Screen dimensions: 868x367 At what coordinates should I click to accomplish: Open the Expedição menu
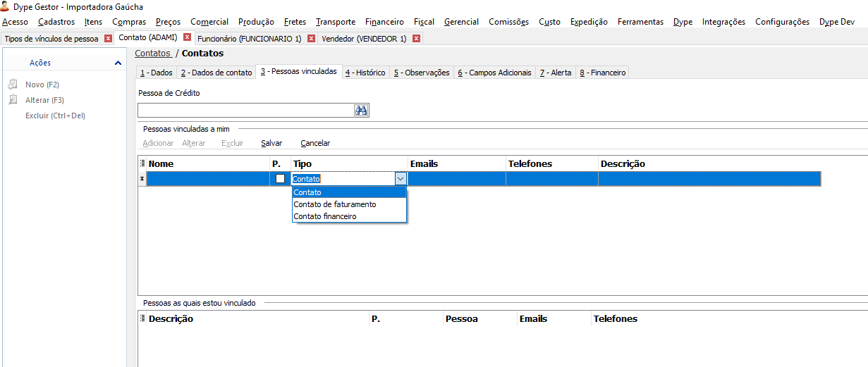coord(589,22)
